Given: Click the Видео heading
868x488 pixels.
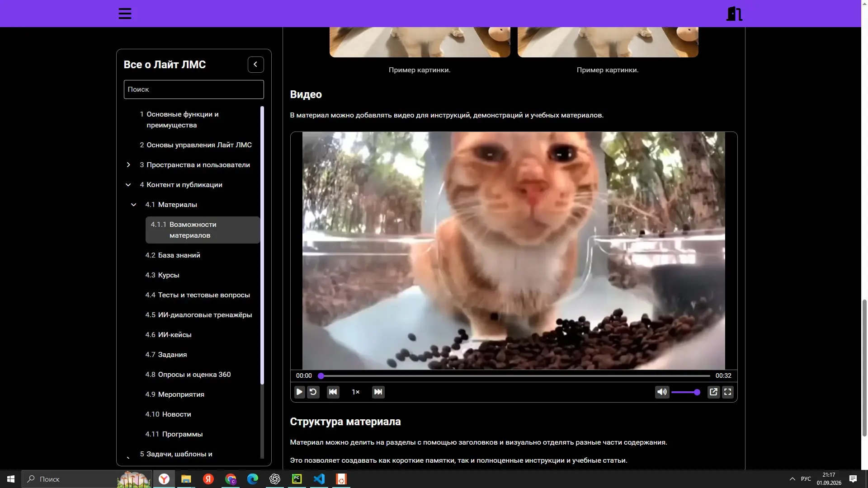Looking at the screenshot, I should pos(306,94).
